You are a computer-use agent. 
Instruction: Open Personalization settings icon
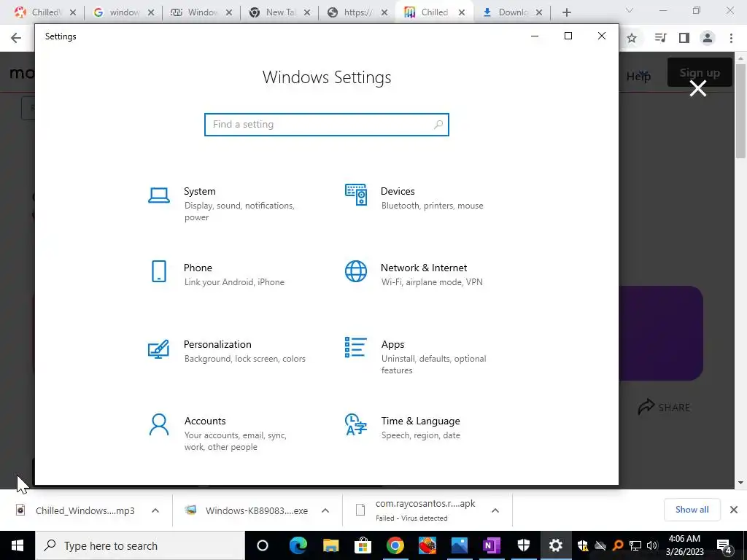pyautogui.click(x=158, y=349)
